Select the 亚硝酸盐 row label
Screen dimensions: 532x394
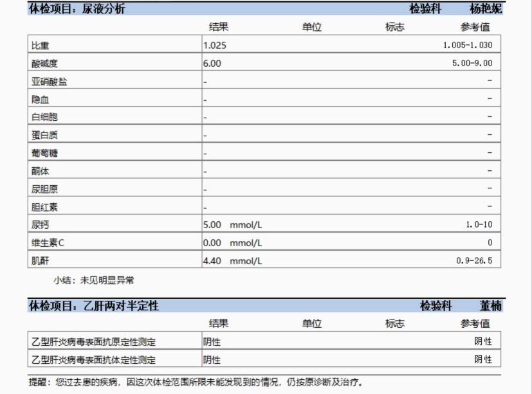[49, 82]
